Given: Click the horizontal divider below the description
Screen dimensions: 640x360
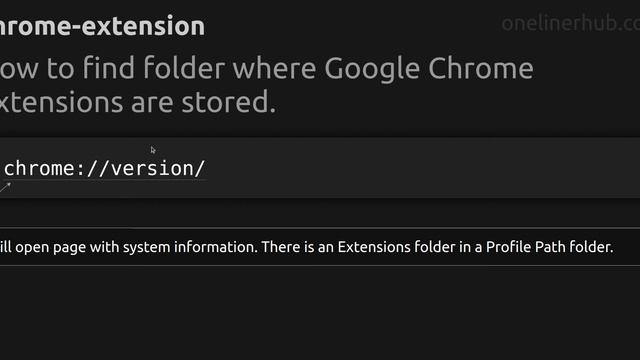Looking at the screenshot, I should pyautogui.click(x=320, y=266).
